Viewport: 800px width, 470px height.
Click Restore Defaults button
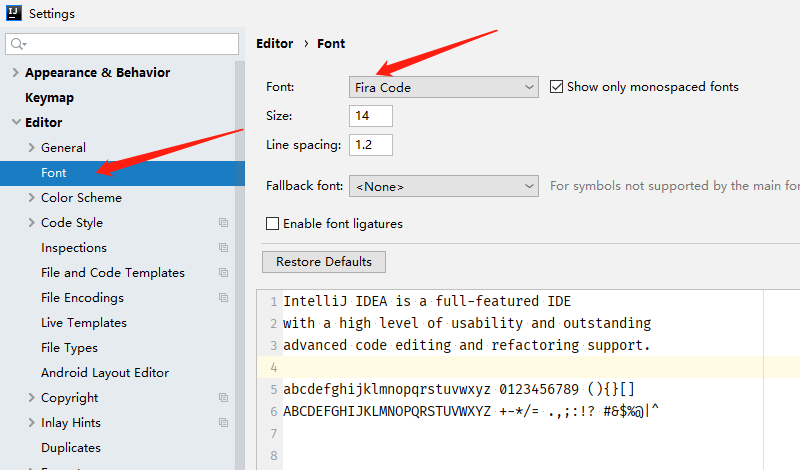pos(323,262)
